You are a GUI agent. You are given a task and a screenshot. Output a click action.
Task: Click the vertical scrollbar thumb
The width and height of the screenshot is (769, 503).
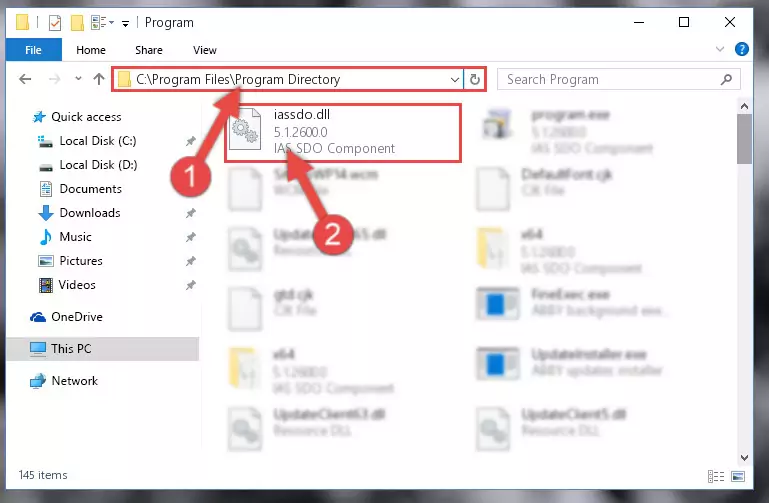click(744, 139)
